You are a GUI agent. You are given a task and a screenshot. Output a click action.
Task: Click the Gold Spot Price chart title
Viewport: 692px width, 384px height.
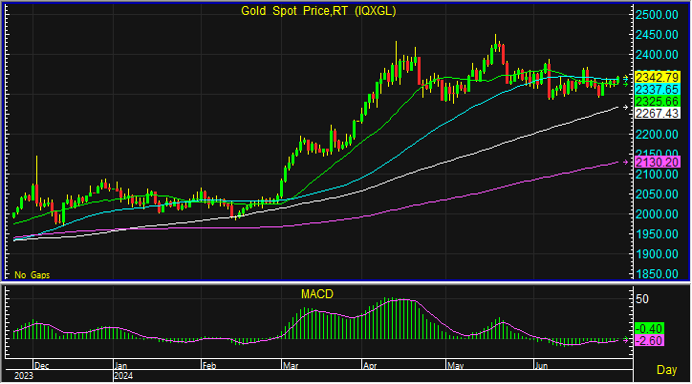(318, 11)
